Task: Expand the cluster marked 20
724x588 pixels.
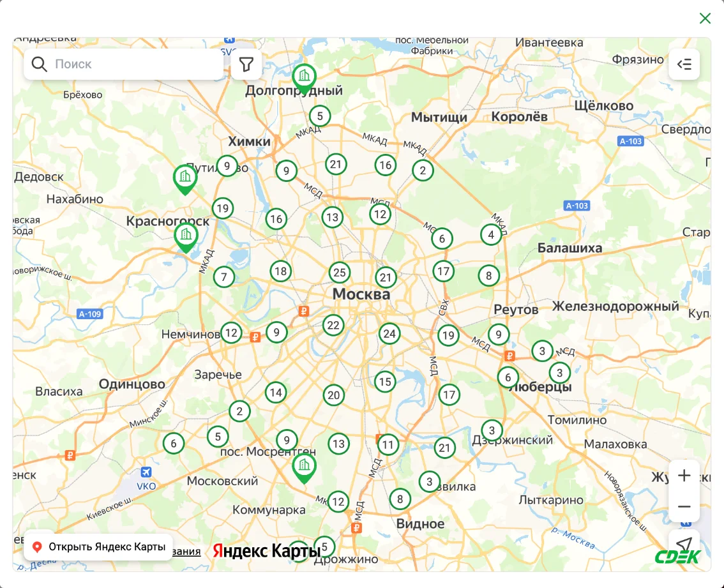Action: (x=333, y=395)
